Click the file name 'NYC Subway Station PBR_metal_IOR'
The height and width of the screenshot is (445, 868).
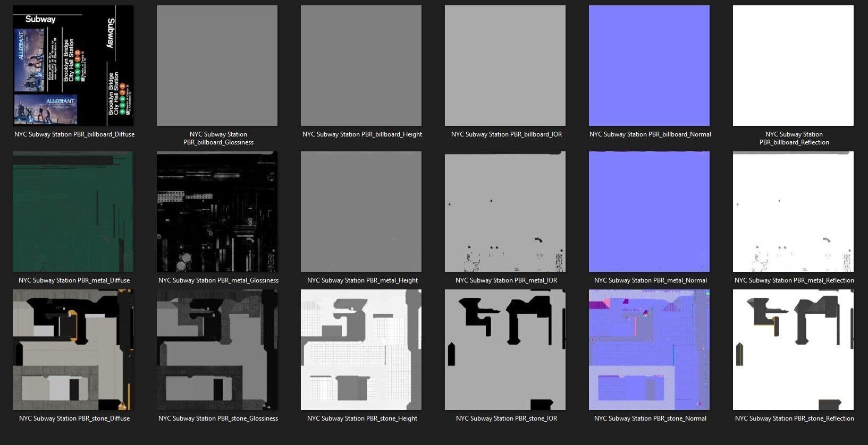pos(506,280)
